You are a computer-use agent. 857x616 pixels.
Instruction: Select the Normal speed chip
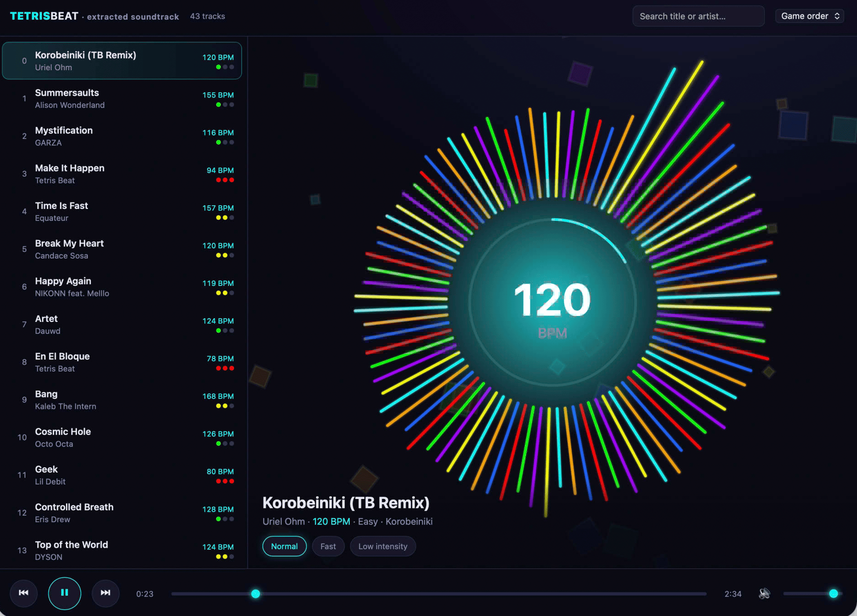tap(284, 546)
